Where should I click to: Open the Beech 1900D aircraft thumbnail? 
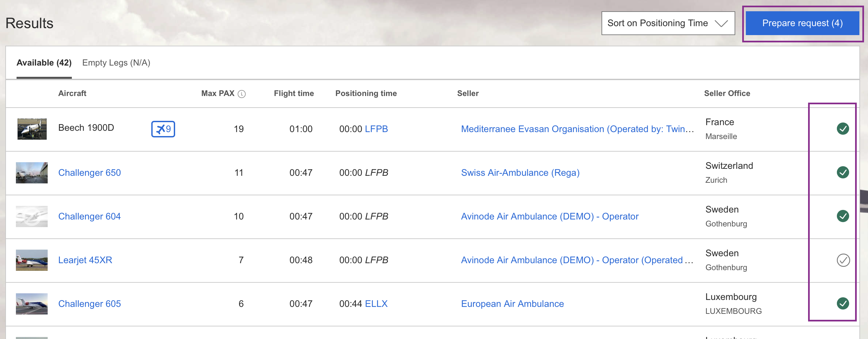(x=32, y=129)
